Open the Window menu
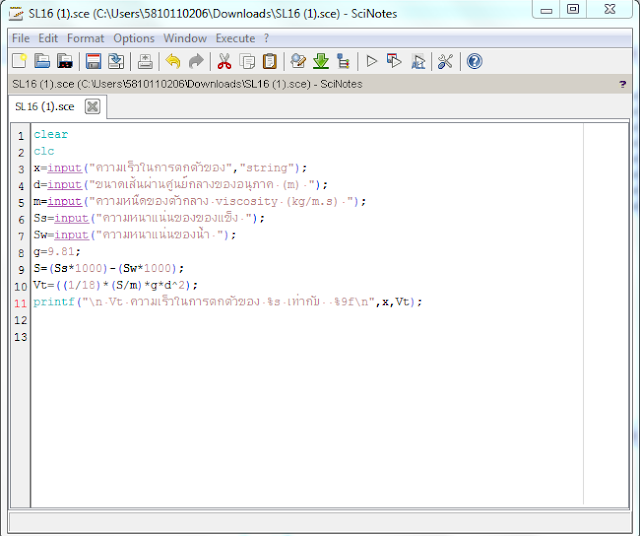 pos(185,38)
